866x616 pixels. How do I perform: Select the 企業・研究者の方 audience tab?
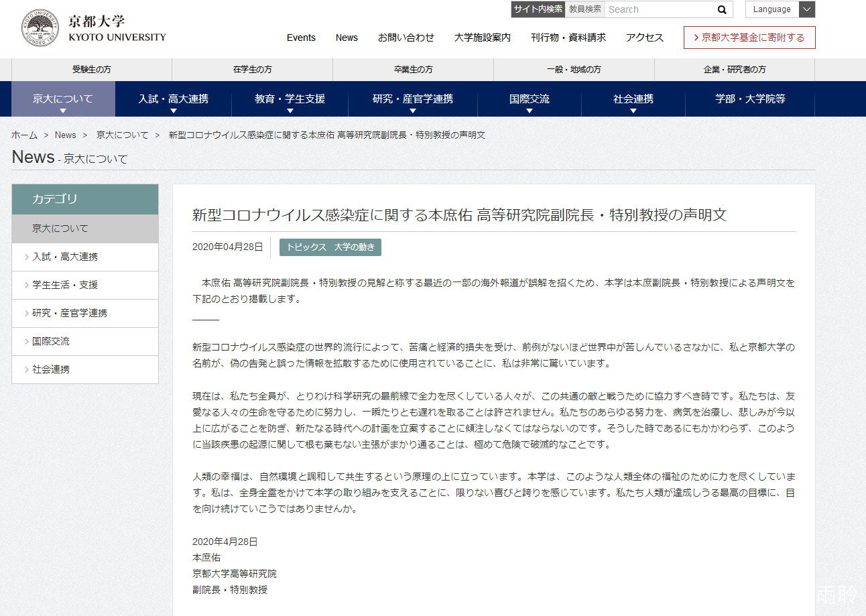(x=735, y=70)
